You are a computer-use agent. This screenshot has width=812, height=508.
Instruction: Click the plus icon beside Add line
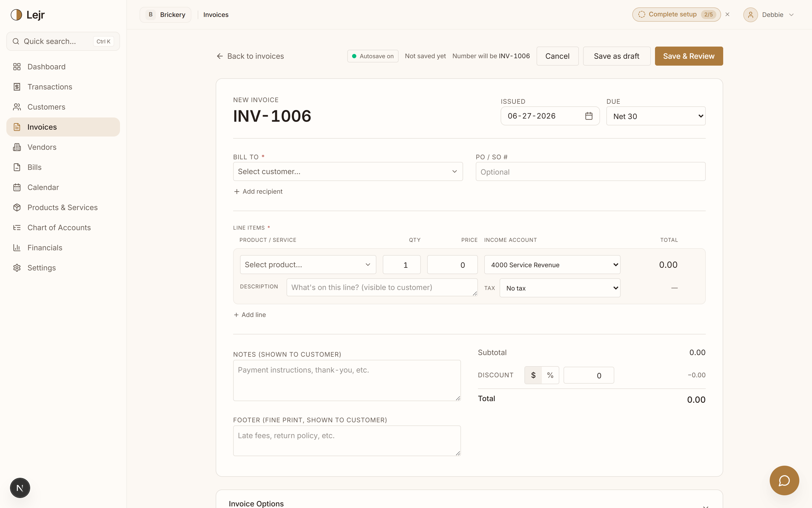[x=236, y=315]
